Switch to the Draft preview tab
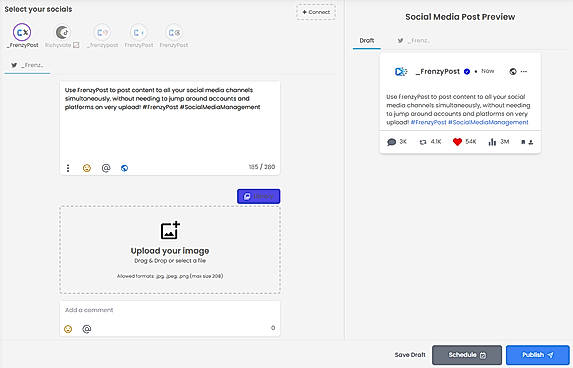The height and width of the screenshot is (368, 573). [367, 41]
